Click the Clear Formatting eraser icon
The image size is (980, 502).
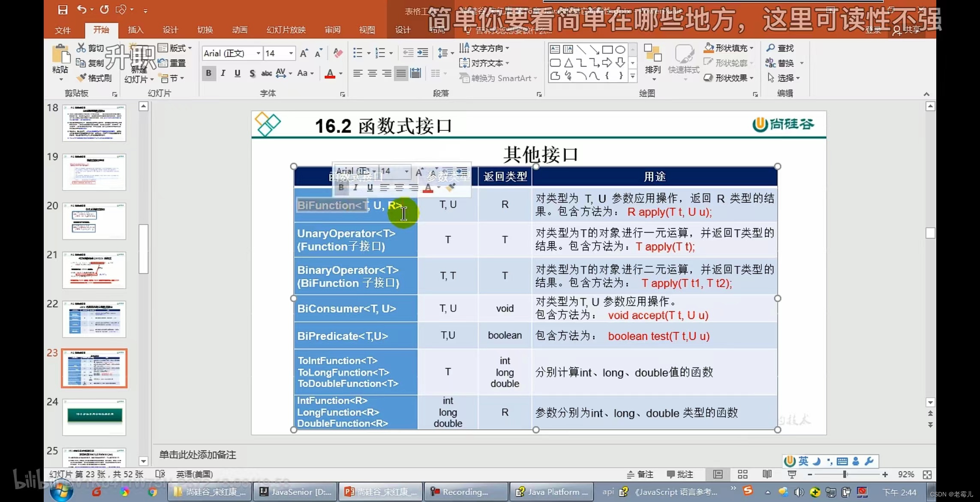(338, 53)
